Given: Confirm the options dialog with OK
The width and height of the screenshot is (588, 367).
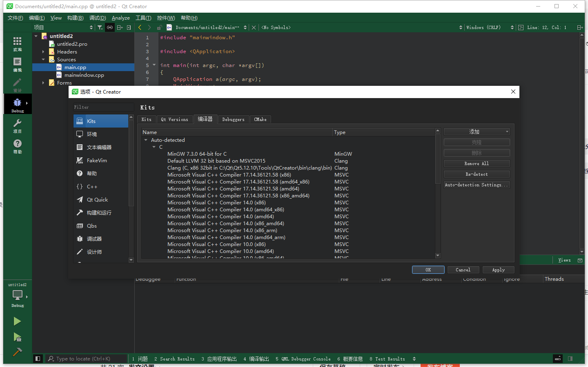Looking at the screenshot, I should point(428,270).
